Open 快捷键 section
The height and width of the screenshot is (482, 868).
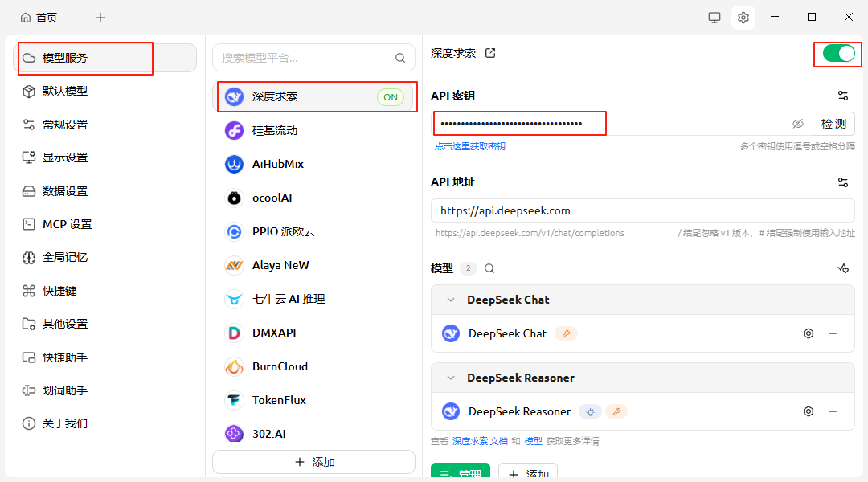(104, 291)
